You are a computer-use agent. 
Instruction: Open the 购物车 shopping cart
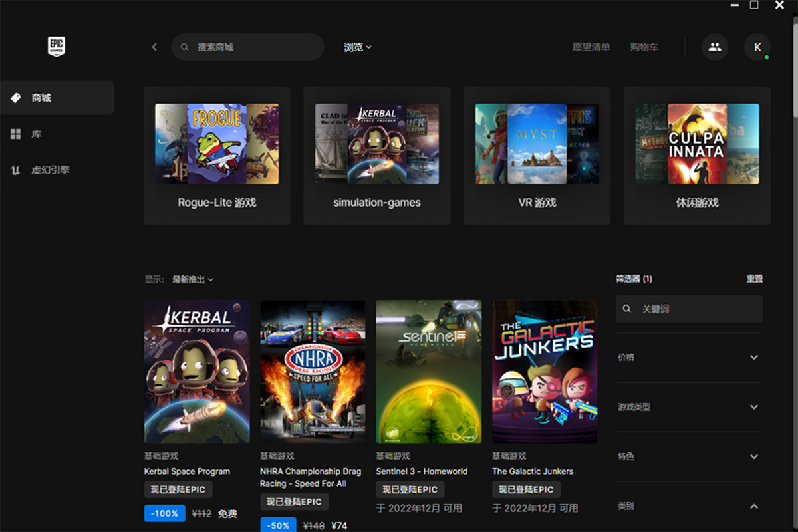pyautogui.click(x=644, y=47)
